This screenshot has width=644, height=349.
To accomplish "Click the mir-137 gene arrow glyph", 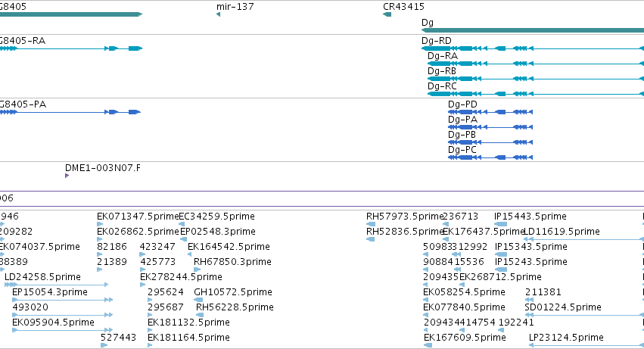I will coord(218,14).
